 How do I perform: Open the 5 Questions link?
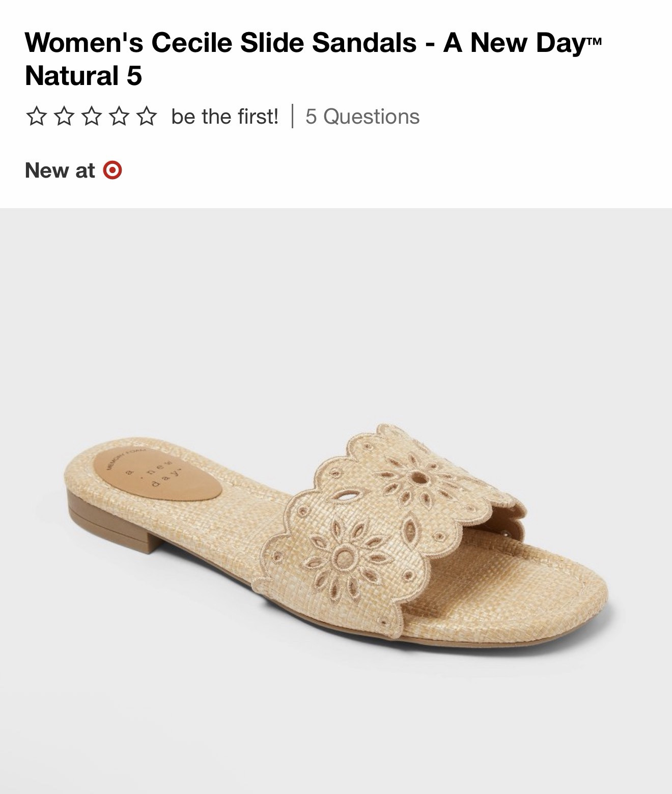(362, 117)
